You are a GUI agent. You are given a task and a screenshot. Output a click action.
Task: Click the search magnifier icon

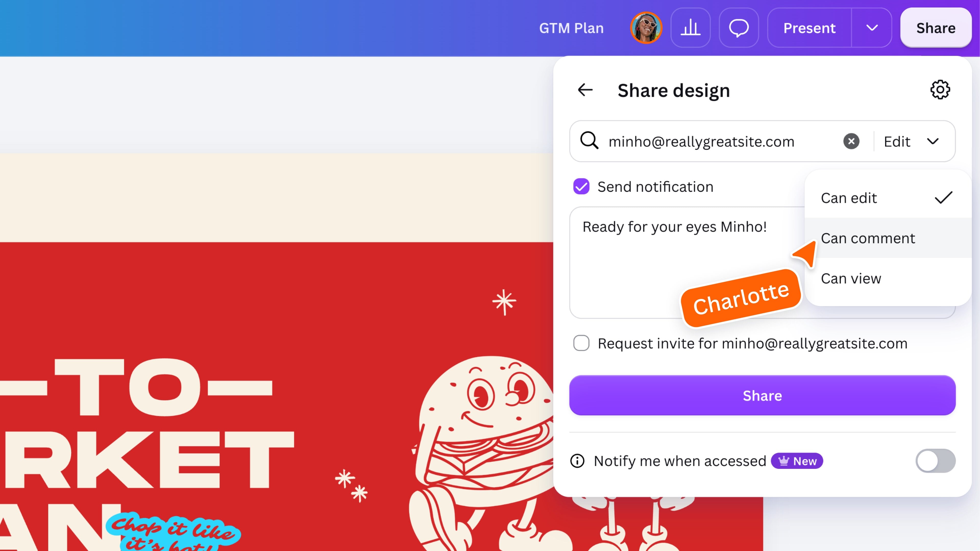pos(589,141)
